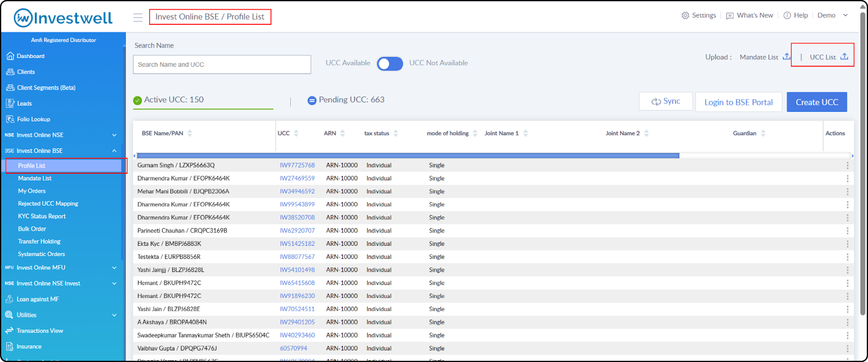Sort by Joint Name 1 column
868x362 pixels.
pyautogui.click(x=526, y=133)
